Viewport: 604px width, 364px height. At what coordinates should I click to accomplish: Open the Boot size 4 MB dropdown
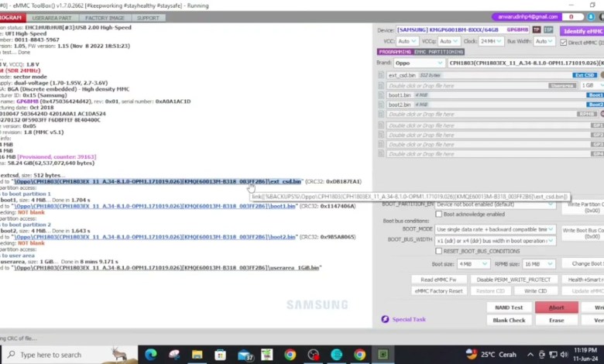point(473,264)
